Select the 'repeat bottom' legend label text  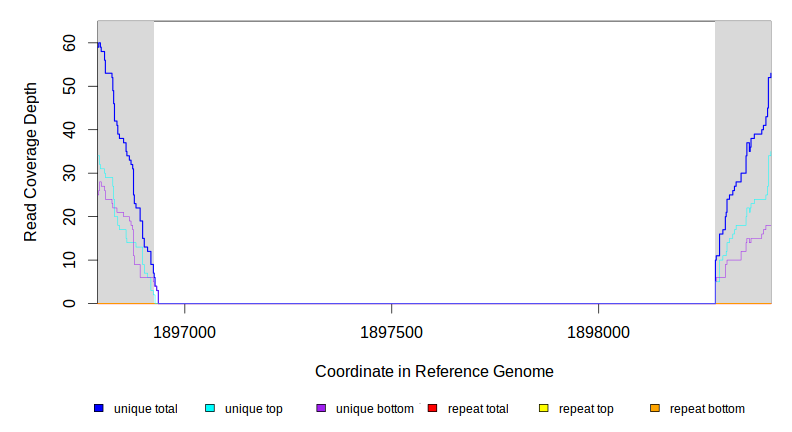point(707,409)
